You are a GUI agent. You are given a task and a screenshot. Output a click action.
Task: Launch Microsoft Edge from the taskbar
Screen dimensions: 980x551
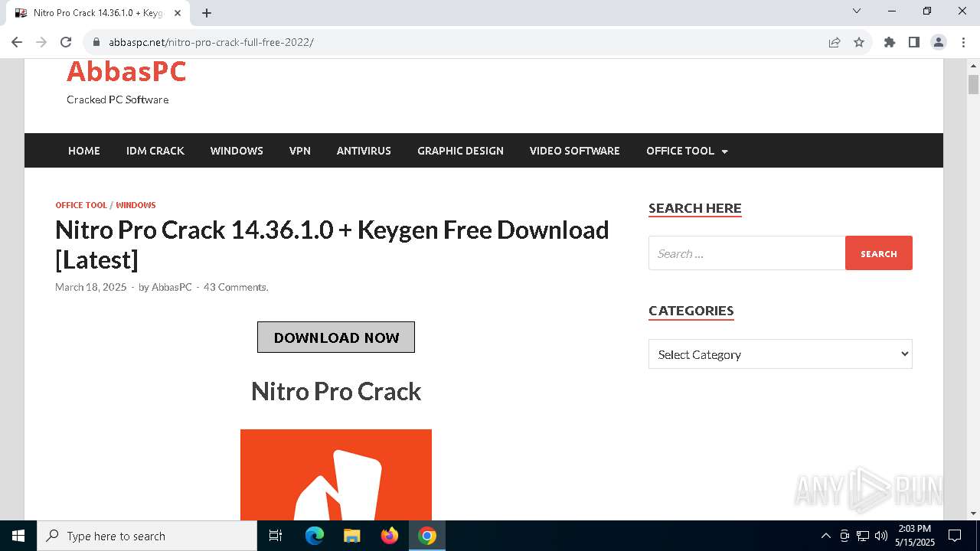[x=315, y=536]
